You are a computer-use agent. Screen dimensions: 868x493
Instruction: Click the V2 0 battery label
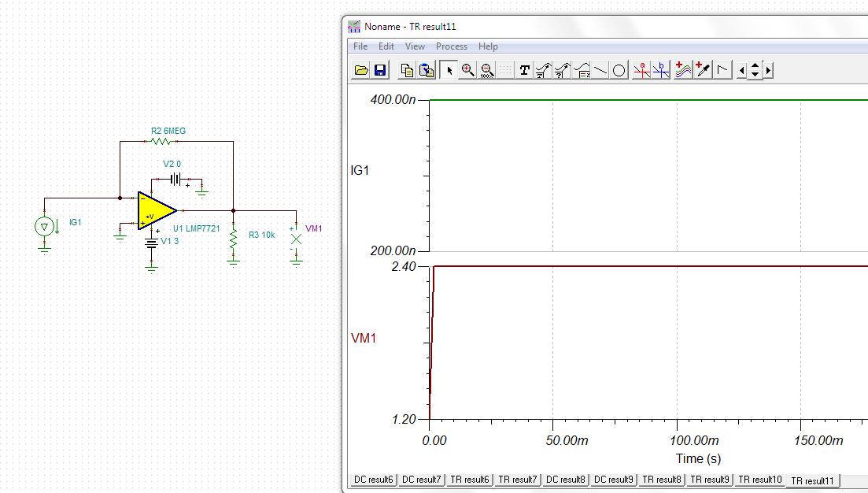[172, 164]
